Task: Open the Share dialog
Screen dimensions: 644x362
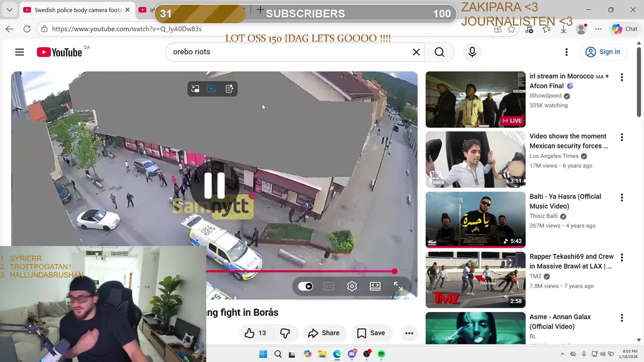Action: tap(324, 333)
